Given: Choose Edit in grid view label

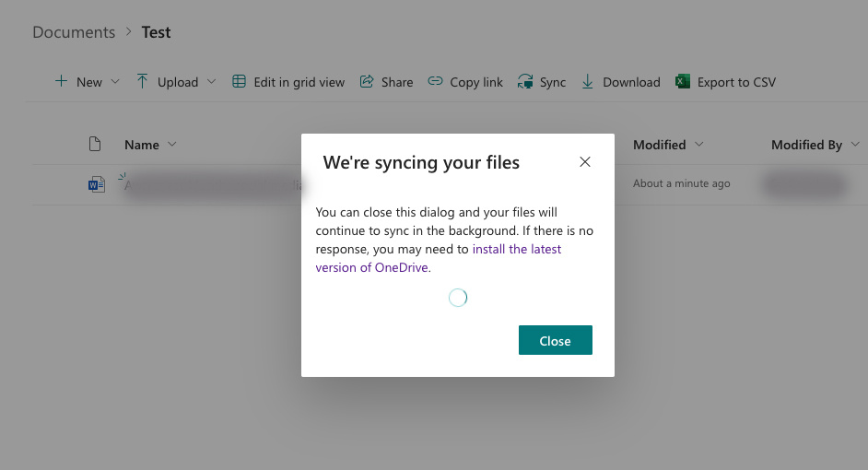Looking at the screenshot, I should coord(299,83).
